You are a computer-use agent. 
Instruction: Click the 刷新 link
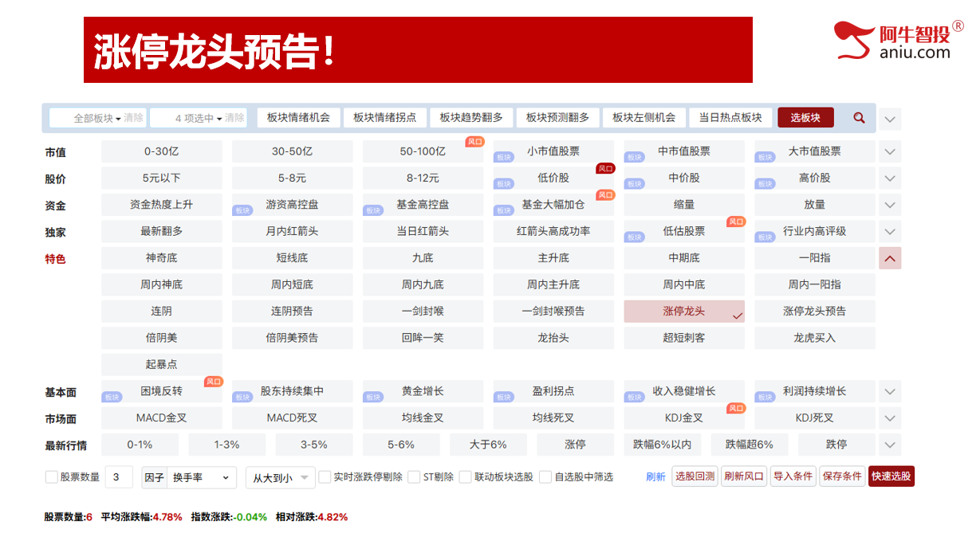[x=655, y=477]
